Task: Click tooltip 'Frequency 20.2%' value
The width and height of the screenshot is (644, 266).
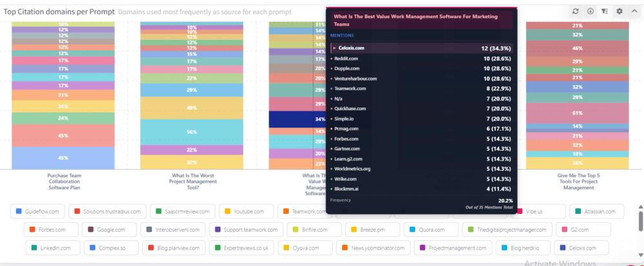Action: pos(505,200)
